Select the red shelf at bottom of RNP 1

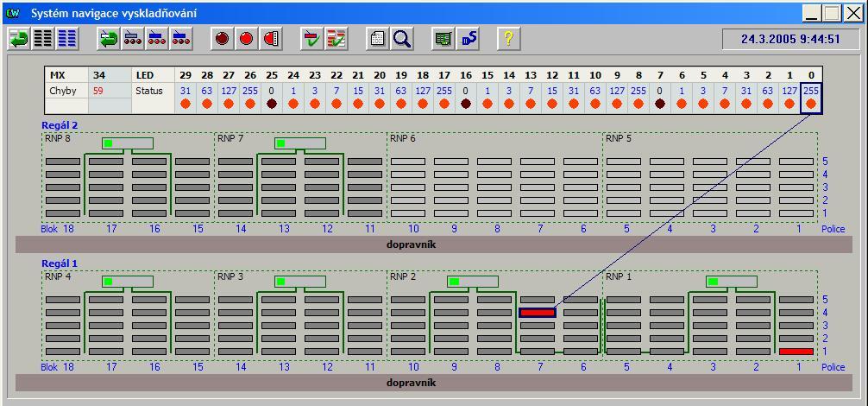(796, 352)
